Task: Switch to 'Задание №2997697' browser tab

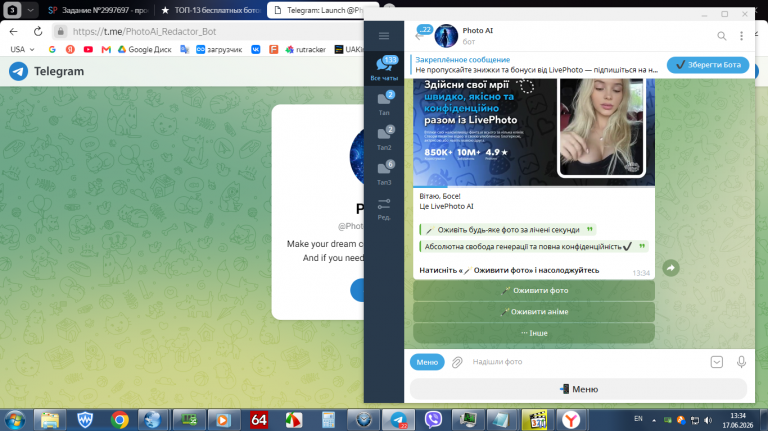Action: pyautogui.click(x=99, y=10)
